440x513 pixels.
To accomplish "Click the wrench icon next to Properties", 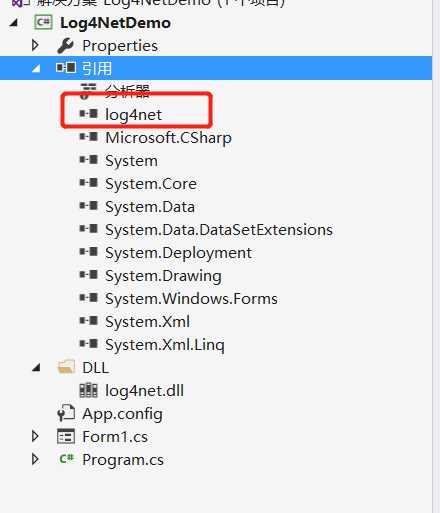I will [66, 45].
